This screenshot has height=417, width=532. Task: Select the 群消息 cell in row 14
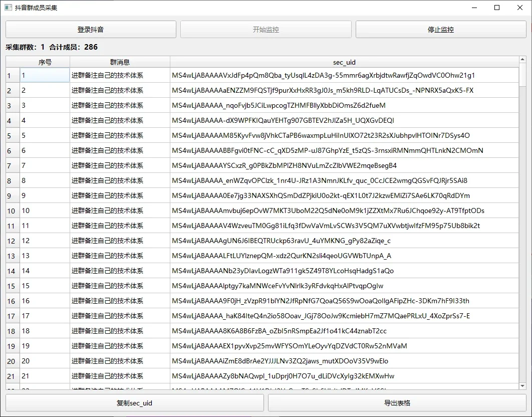120,271
